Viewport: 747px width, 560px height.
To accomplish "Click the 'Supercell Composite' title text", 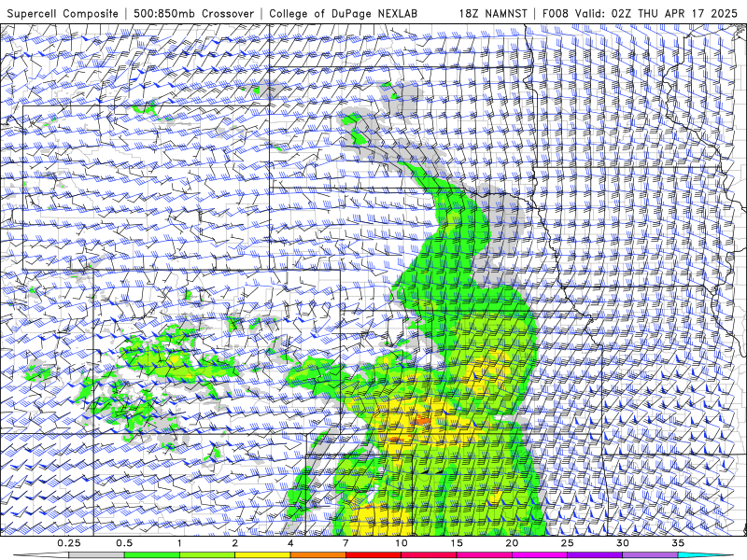I will (63, 14).
